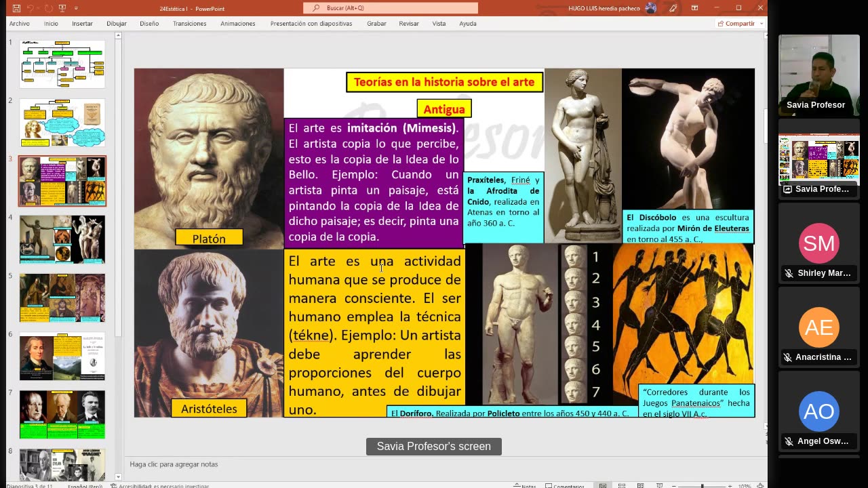This screenshot has height=488, width=868.
Task: Start Slide Show from status bar icon
Action: click(659, 485)
